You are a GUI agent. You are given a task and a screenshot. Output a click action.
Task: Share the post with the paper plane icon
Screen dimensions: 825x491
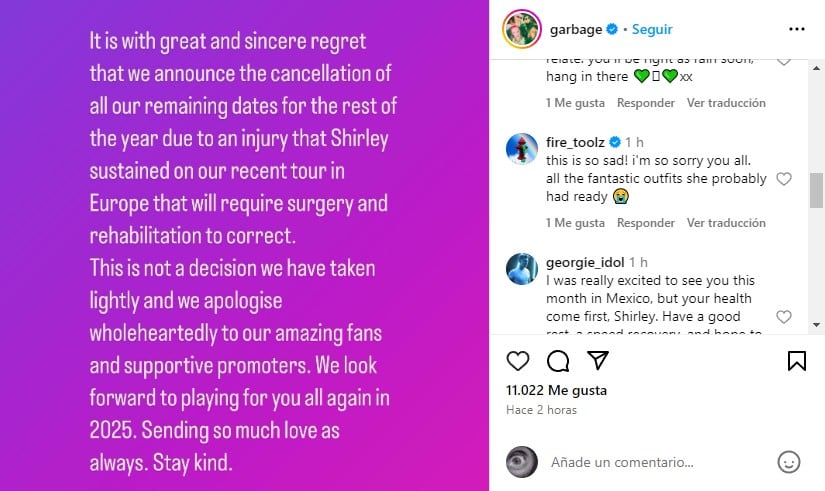[598, 361]
